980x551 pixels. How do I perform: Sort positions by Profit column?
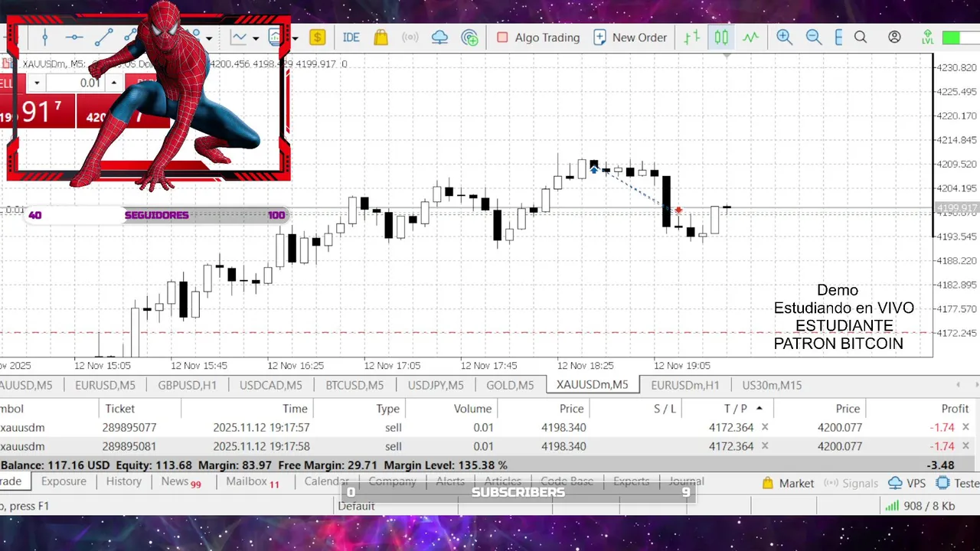point(955,409)
